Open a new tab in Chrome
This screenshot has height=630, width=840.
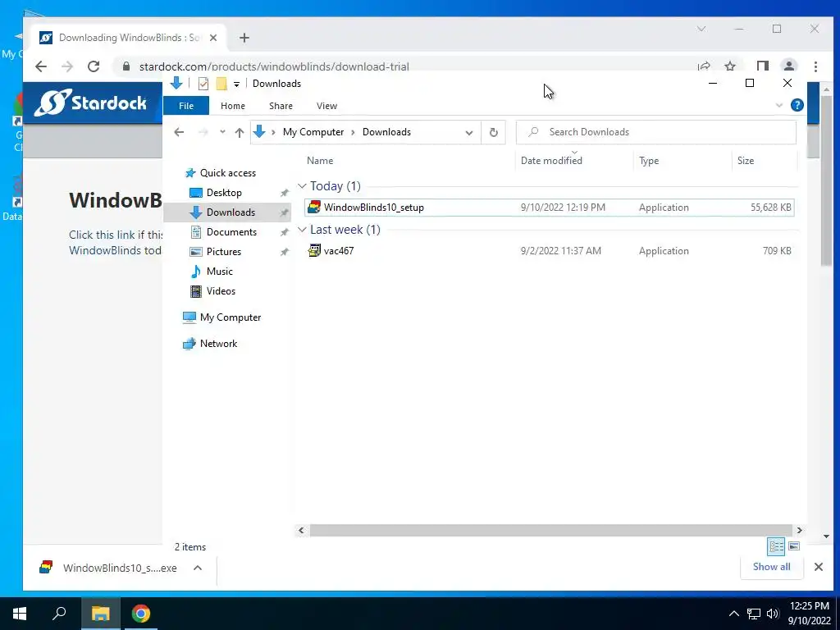click(x=244, y=38)
